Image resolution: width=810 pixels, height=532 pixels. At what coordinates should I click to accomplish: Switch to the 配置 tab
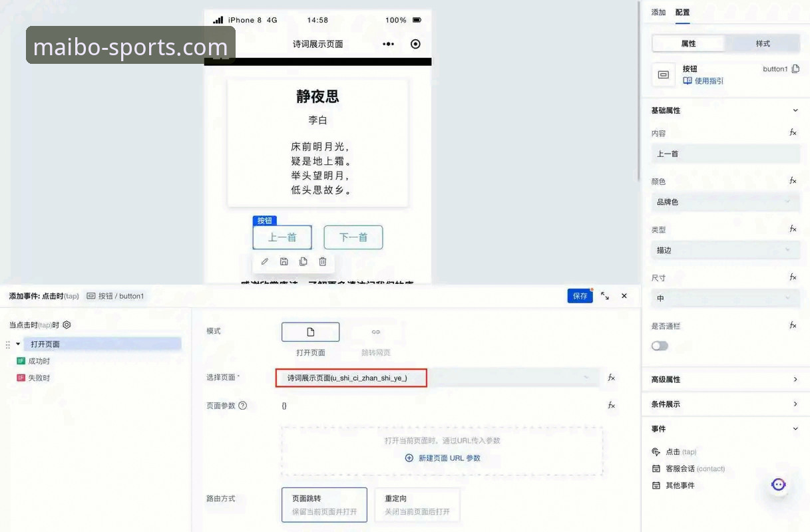(x=682, y=12)
